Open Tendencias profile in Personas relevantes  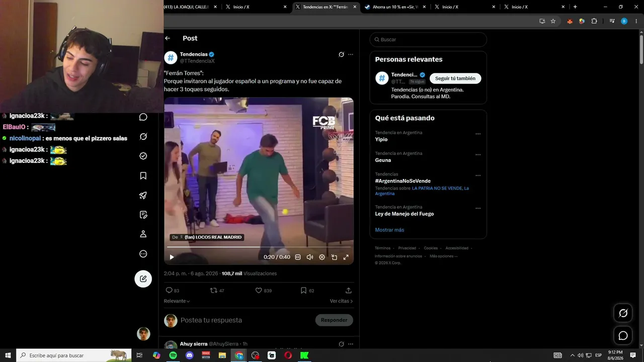point(404,75)
